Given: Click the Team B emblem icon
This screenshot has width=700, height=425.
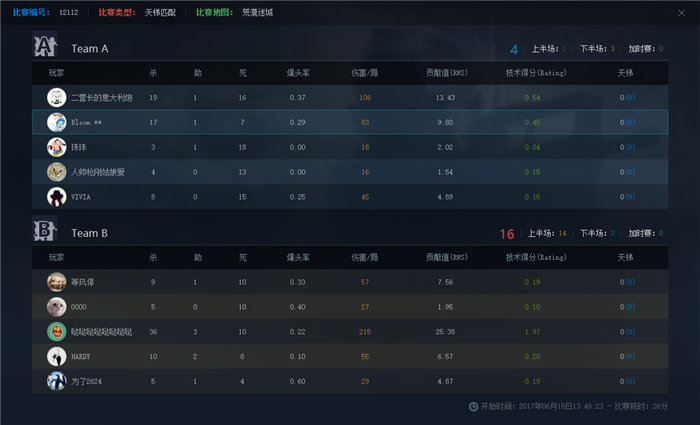Looking at the screenshot, I should point(45,232).
